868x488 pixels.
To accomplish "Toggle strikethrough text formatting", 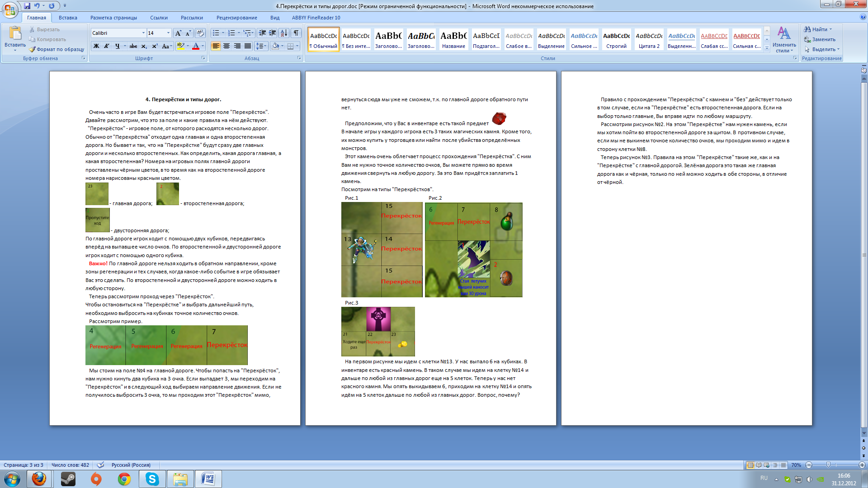I will point(133,46).
